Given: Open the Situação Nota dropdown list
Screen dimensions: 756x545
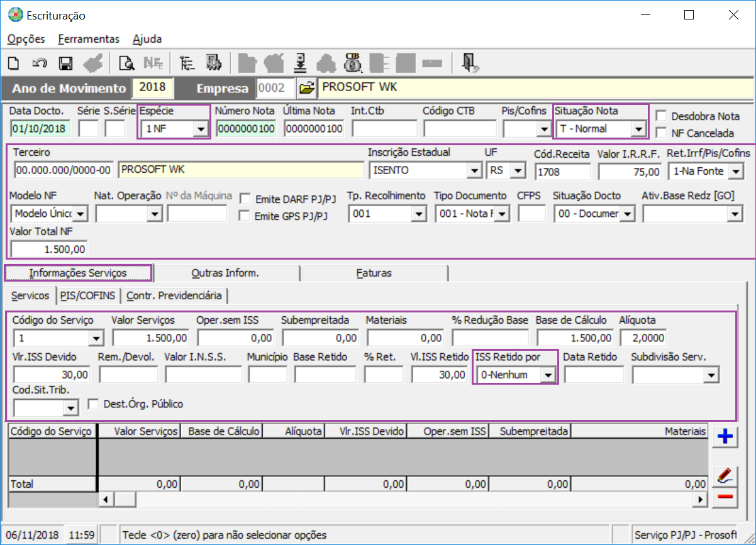Looking at the screenshot, I should (x=638, y=129).
